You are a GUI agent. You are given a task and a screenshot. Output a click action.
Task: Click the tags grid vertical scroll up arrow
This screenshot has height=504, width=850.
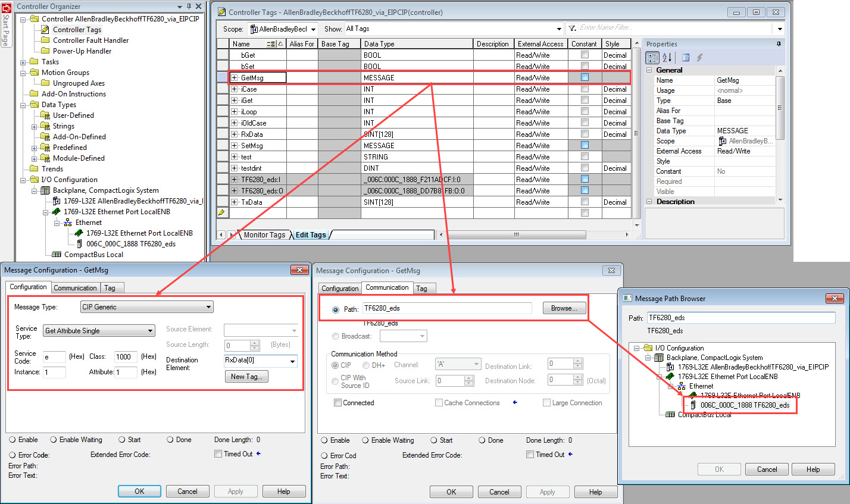pyautogui.click(x=637, y=43)
